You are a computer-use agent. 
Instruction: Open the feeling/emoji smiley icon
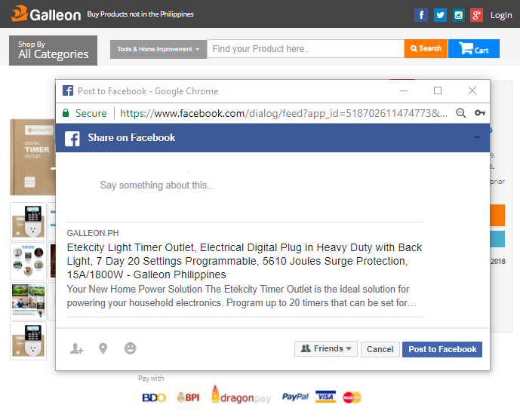click(130, 348)
